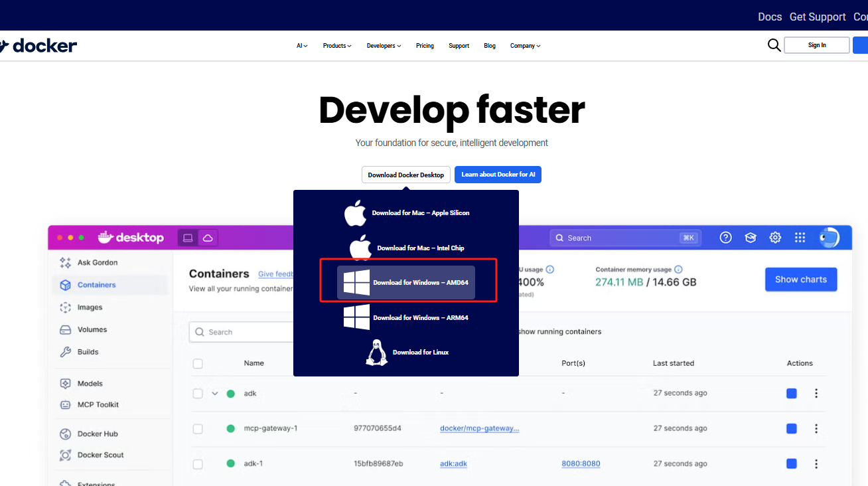
Task: Open the Learning center graduation cap icon
Action: pyautogui.click(x=751, y=238)
